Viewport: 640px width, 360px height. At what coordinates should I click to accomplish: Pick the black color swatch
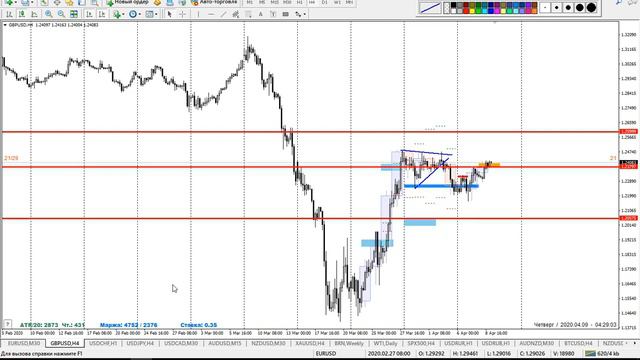[453, 5]
